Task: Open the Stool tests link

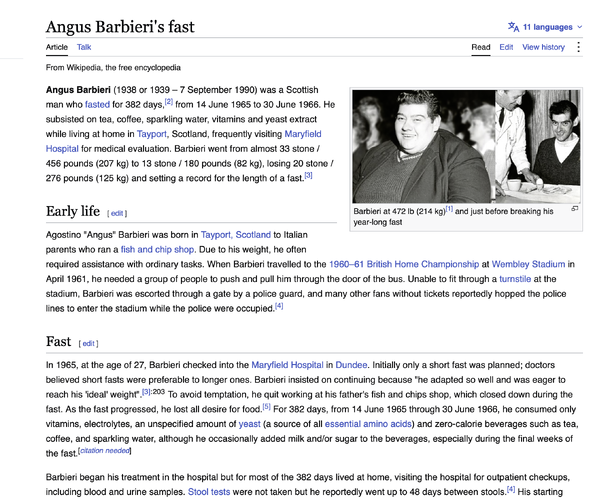Action: pyautogui.click(x=209, y=492)
